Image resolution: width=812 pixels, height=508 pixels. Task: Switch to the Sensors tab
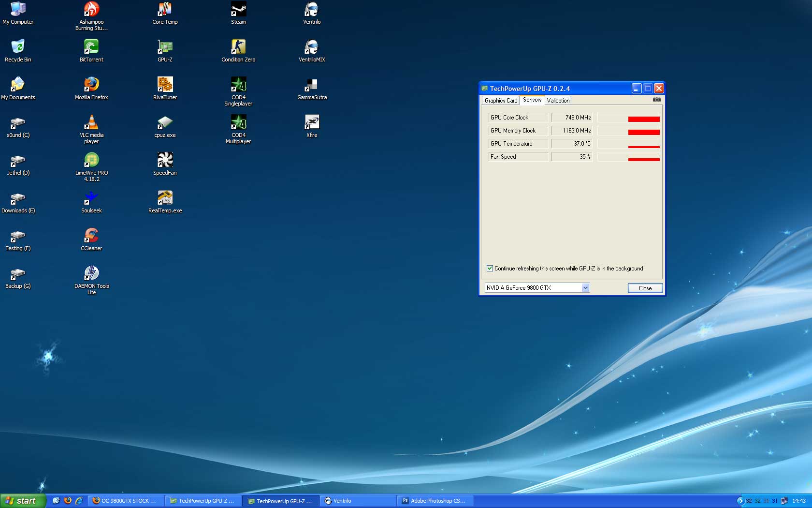tap(532, 100)
